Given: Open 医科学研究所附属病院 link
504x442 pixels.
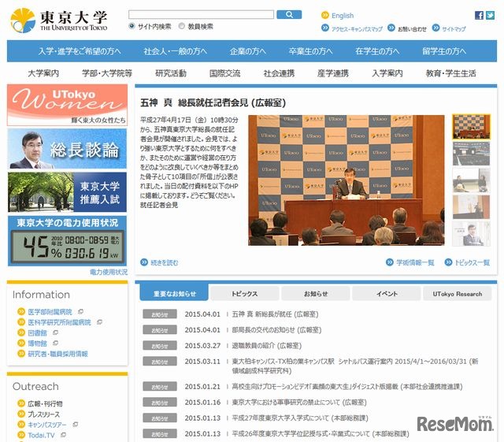Looking at the screenshot, I should [x=60, y=322].
